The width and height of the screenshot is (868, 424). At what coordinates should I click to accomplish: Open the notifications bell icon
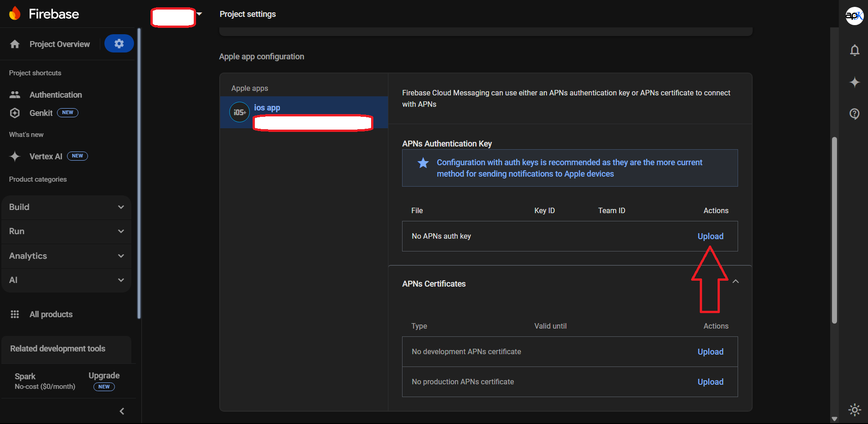point(855,50)
